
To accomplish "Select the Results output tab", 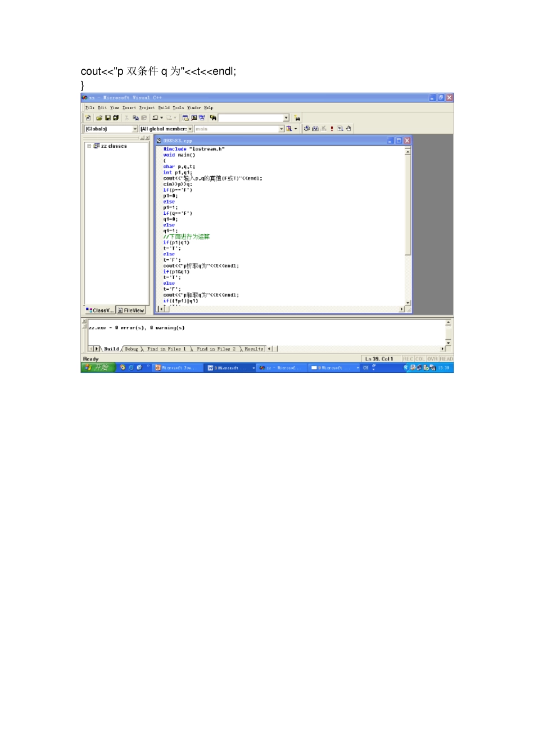I will 254,349.
